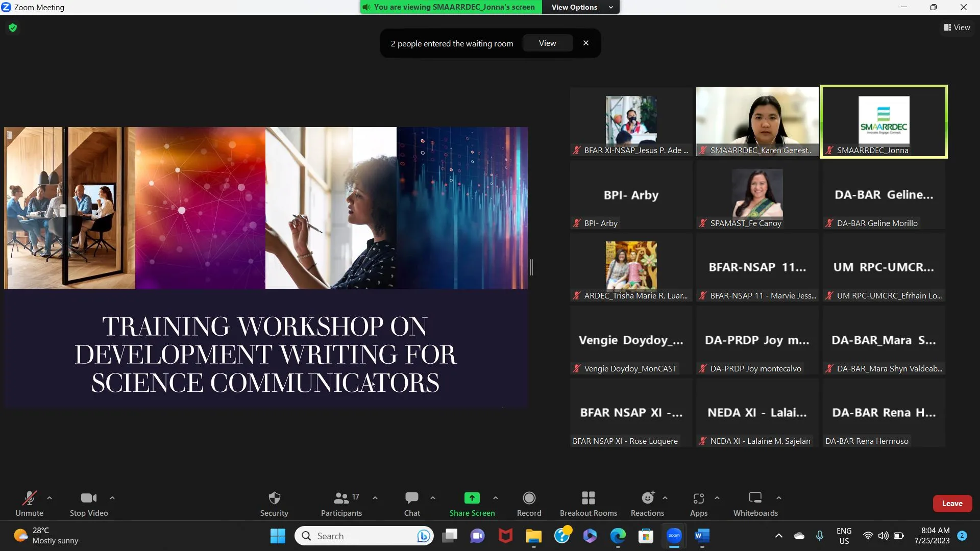The width and height of the screenshot is (980, 551).
Task: Toggle the system tray microphone icon
Action: [820, 536]
